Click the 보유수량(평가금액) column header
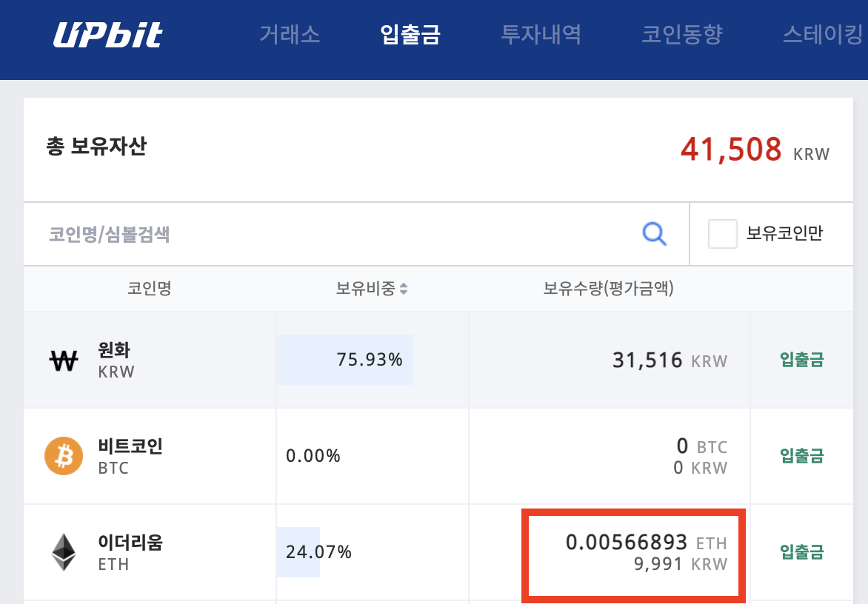Viewport: 868px width, 604px height. click(608, 288)
